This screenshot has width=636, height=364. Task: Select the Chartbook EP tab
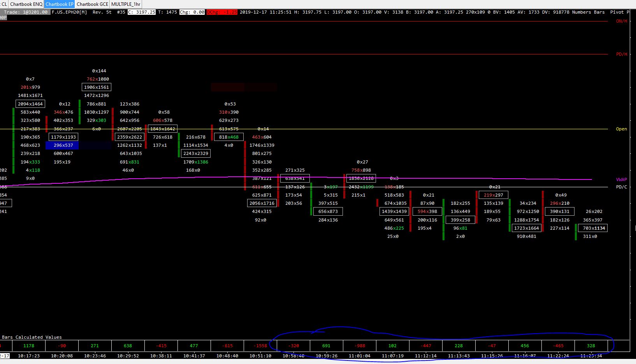click(x=59, y=4)
